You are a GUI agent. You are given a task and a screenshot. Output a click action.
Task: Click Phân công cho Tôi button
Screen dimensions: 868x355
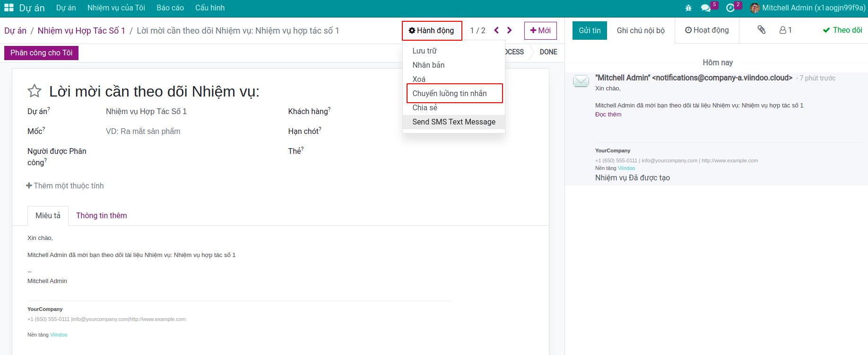[x=41, y=53]
